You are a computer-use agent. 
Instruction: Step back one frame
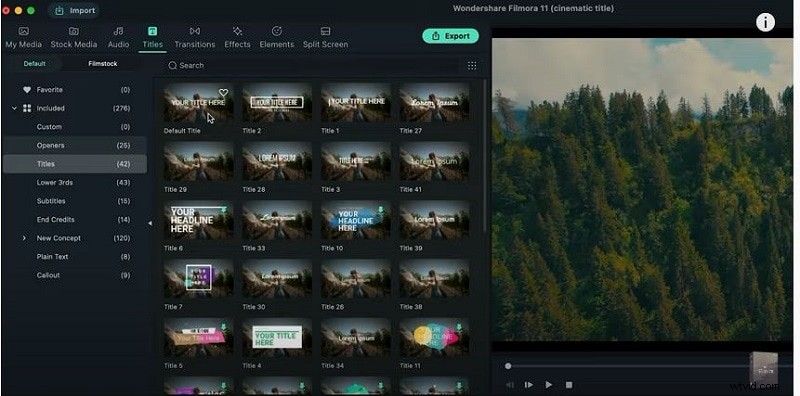pyautogui.click(x=509, y=385)
